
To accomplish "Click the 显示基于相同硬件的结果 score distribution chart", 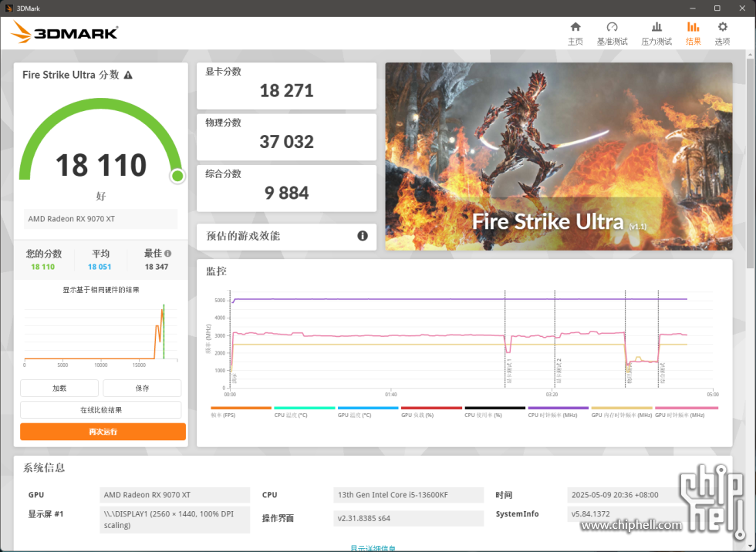I will click(x=101, y=335).
